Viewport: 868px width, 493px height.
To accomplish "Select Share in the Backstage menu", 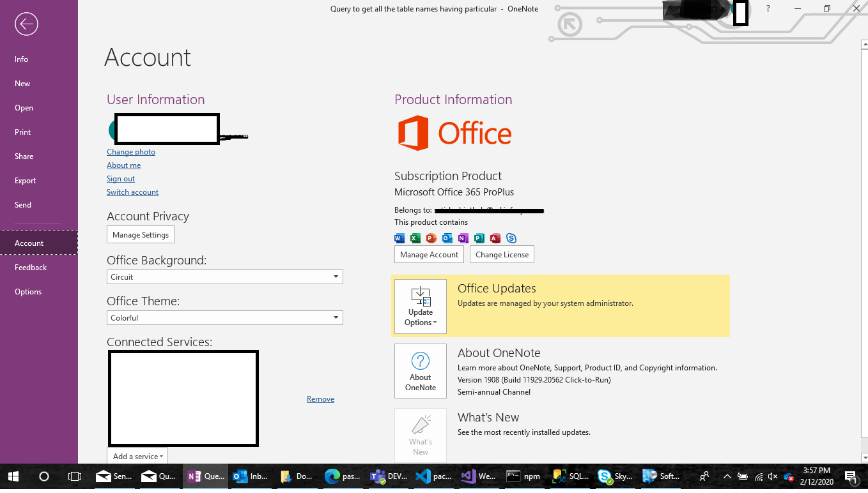I will click(x=38, y=156).
